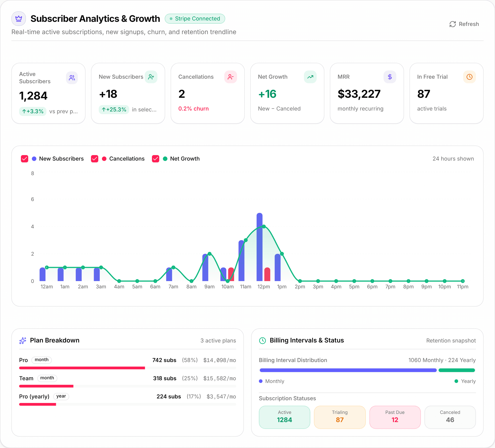Click the Pro (yearly) year tag
This screenshot has height=448, width=495.
(x=61, y=396)
